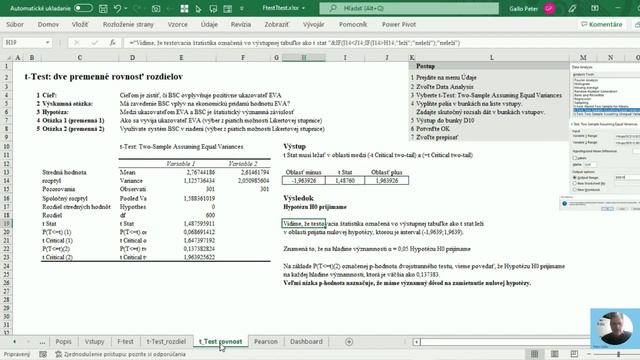Image resolution: width=640 pixels, height=360 pixels.
Task: Select column header L
Action: pos(491,58)
